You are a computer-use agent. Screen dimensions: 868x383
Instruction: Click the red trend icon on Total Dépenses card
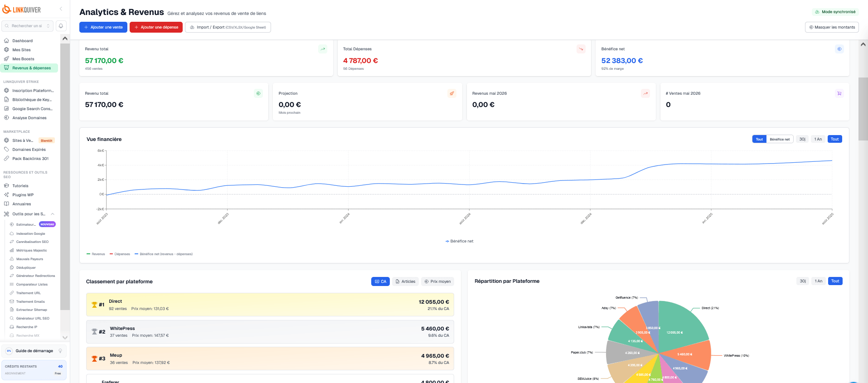coord(581,49)
